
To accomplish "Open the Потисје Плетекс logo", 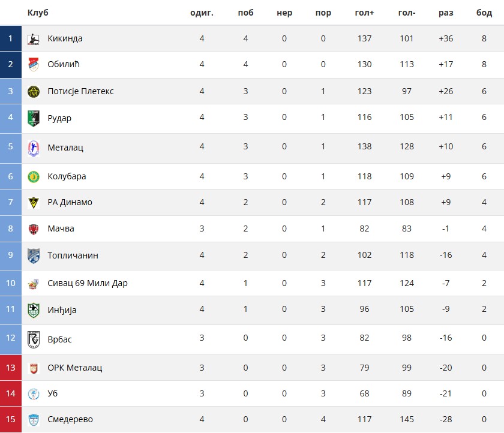I will click(34, 92).
